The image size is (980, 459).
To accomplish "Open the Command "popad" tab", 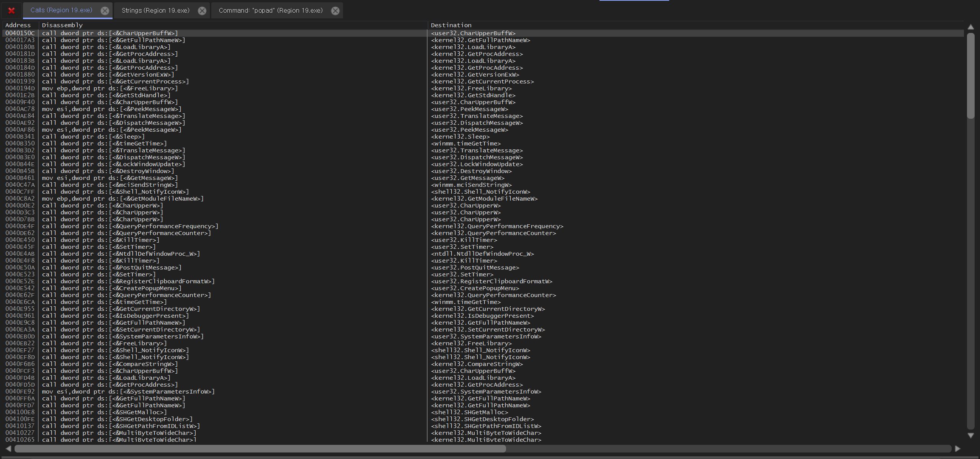I will (270, 10).
